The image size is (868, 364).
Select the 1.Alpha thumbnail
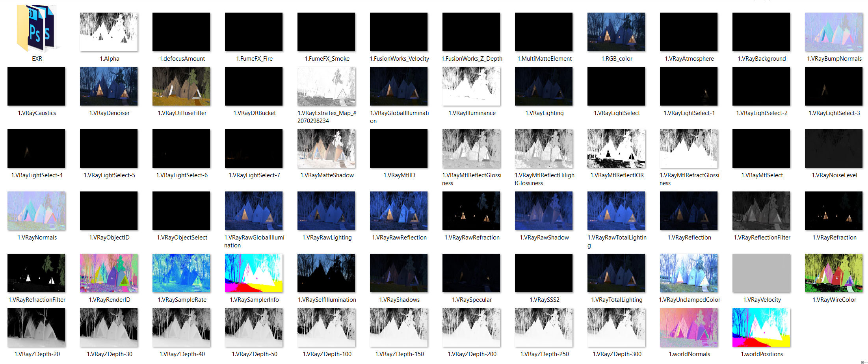pyautogui.click(x=109, y=32)
